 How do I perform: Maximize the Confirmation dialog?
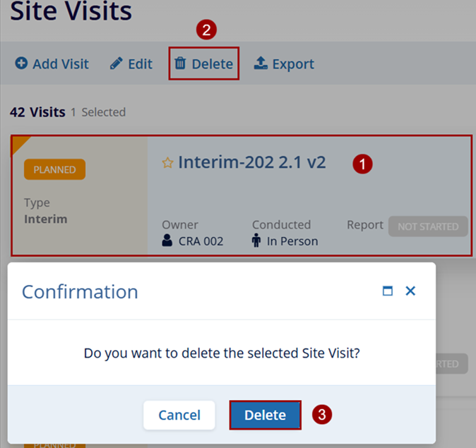[x=387, y=291]
